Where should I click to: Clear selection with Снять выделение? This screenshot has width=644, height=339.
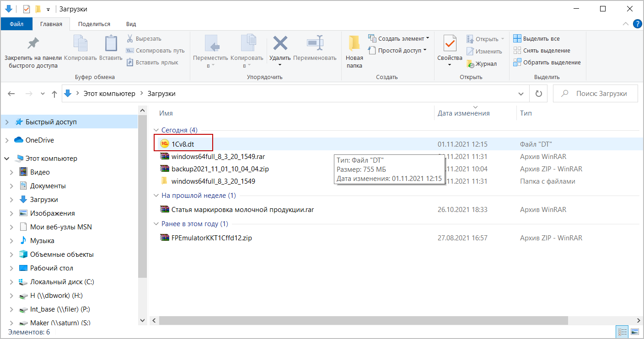[x=542, y=51]
